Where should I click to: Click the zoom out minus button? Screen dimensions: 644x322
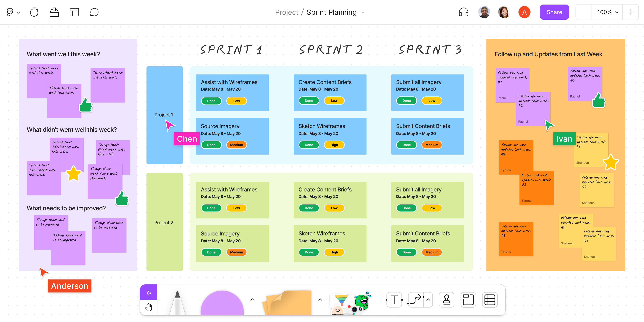[x=583, y=12]
